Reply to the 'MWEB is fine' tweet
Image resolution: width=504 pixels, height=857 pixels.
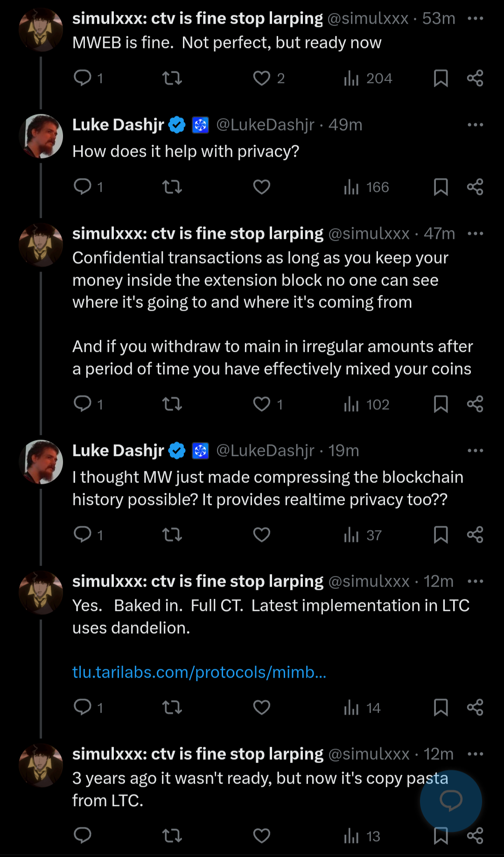[83, 77]
